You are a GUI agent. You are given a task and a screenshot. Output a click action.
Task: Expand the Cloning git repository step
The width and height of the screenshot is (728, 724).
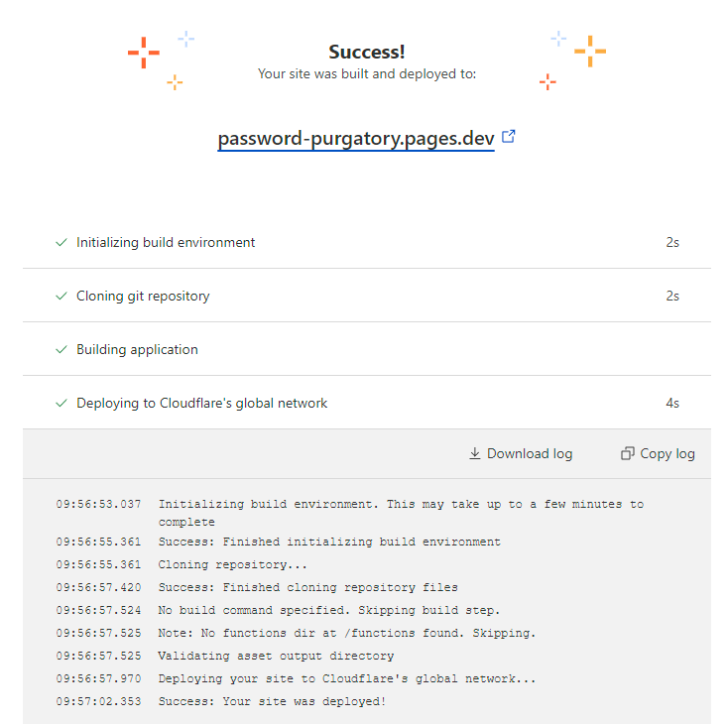coord(367,296)
